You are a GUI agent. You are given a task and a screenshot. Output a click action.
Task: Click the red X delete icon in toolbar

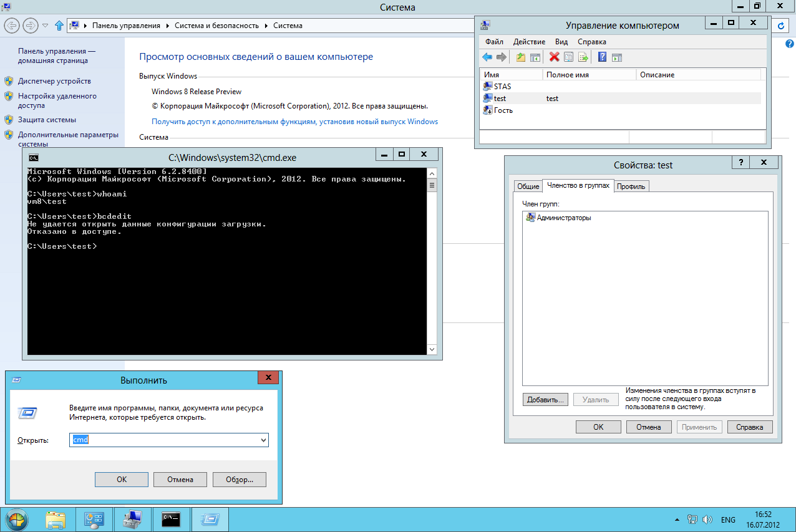[554, 57]
